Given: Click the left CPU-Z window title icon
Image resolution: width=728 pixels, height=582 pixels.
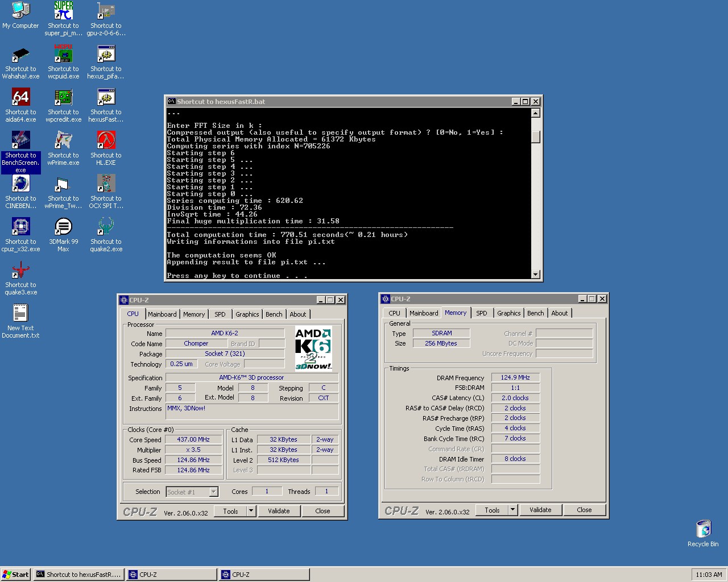Looking at the screenshot, I should [x=124, y=300].
